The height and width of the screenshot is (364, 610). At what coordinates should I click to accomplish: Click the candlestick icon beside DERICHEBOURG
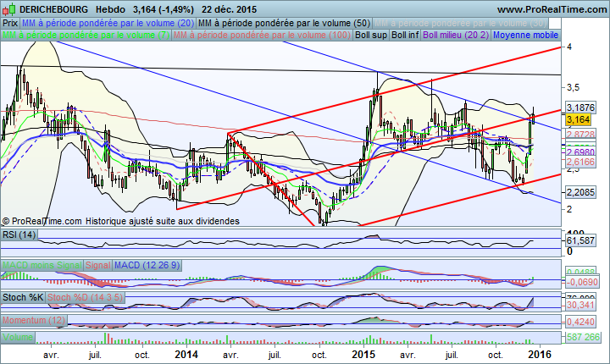9,8
